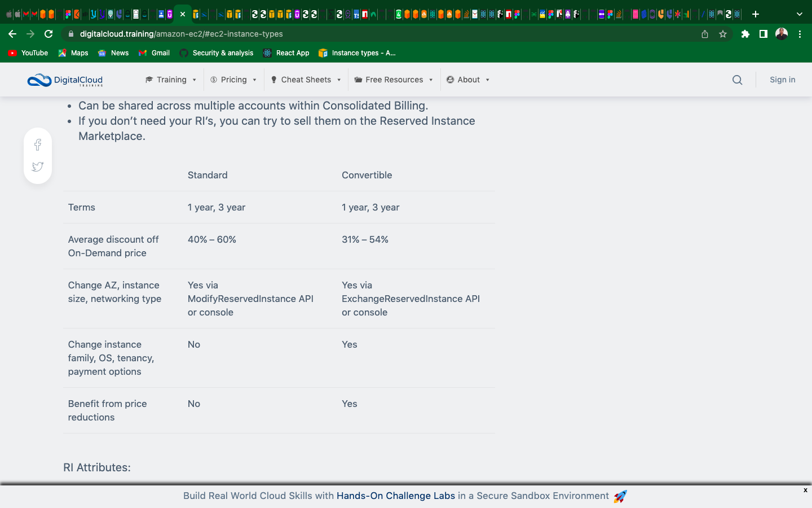The height and width of the screenshot is (508, 812).
Task: Open the React App bookmark
Action: point(286,53)
